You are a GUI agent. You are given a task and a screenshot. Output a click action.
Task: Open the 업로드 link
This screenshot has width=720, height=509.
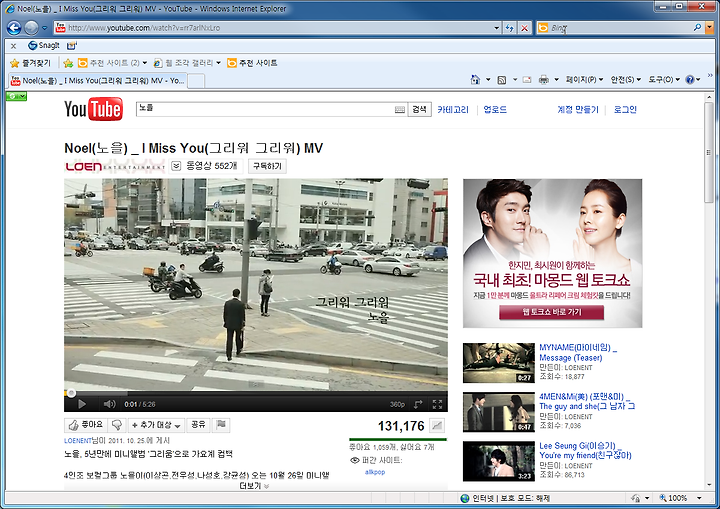(x=495, y=109)
